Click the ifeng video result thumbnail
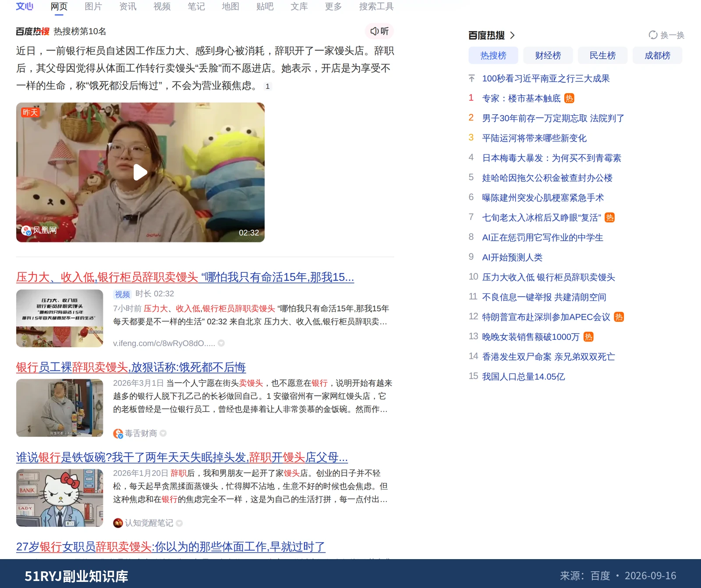Screen dimensions: 701x588 [x=60, y=318]
